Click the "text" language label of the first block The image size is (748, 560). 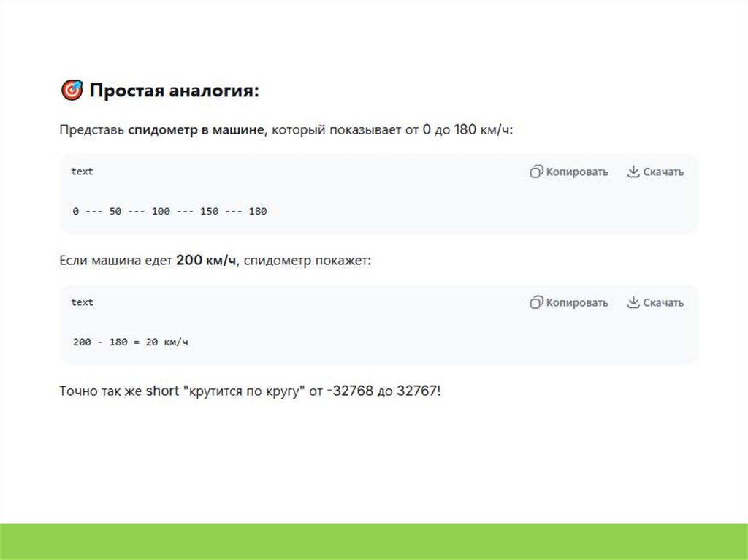pyautogui.click(x=82, y=172)
